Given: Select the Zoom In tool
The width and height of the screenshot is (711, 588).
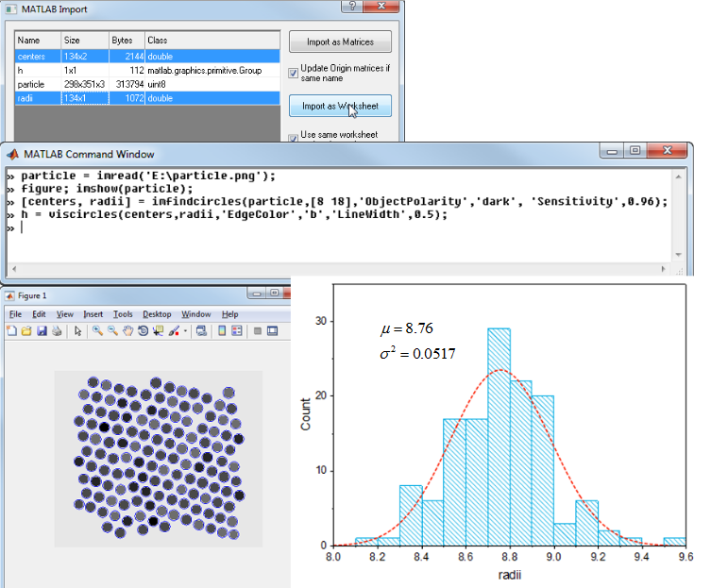Looking at the screenshot, I should 97,331.
